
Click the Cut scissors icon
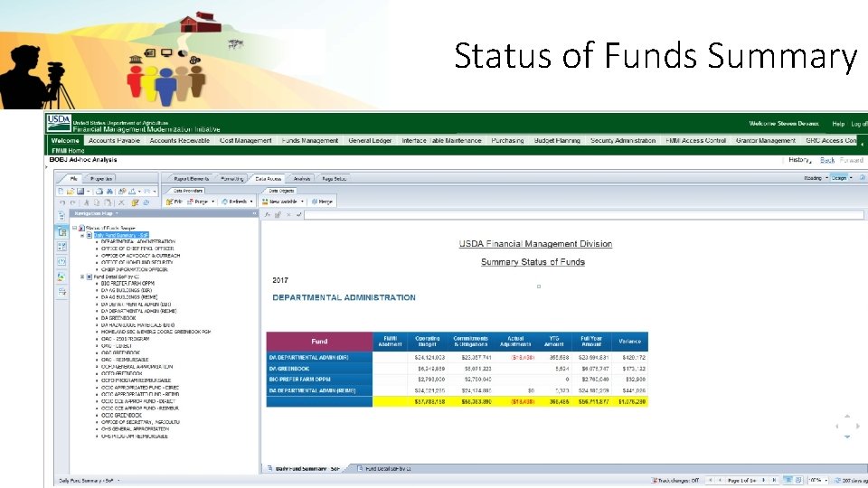coord(87,202)
